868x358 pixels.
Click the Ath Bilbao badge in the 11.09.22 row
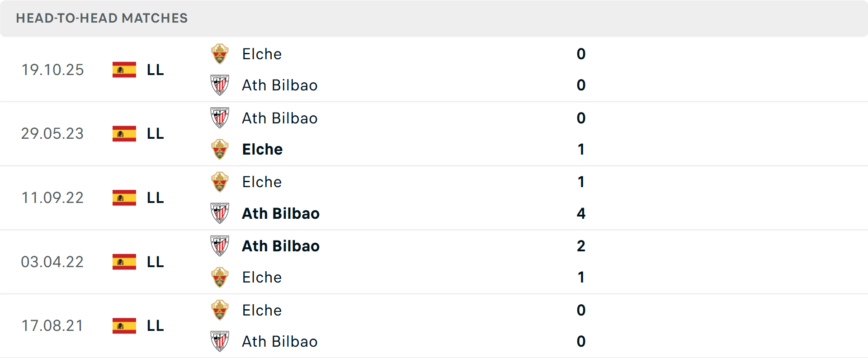point(220,213)
